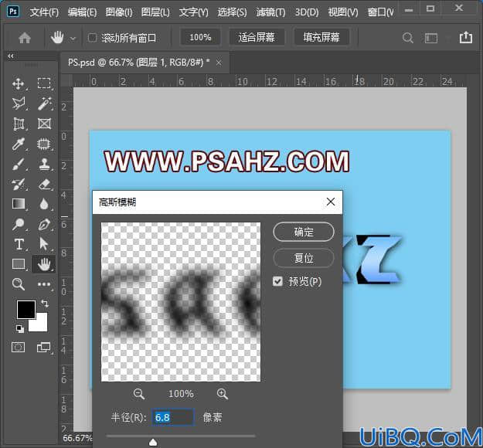Open the search magnifier in options bar

(x=407, y=38)
